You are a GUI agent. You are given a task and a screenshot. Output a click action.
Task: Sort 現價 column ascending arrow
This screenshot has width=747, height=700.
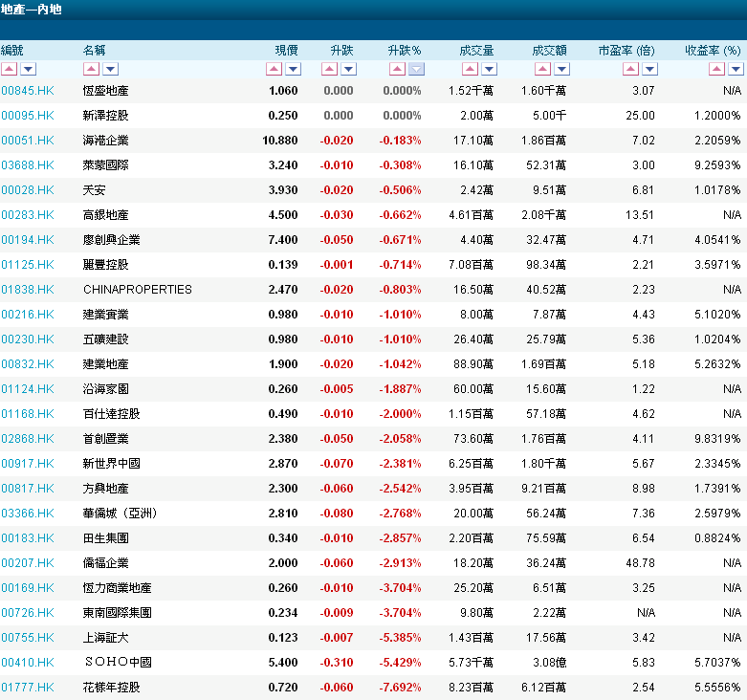coord(274,69)
